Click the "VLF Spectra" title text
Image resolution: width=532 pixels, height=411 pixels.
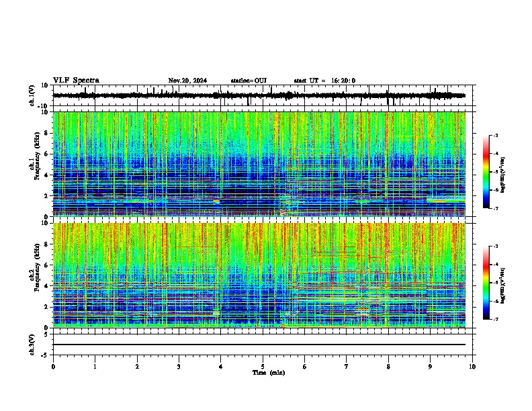tap(76, 81)
